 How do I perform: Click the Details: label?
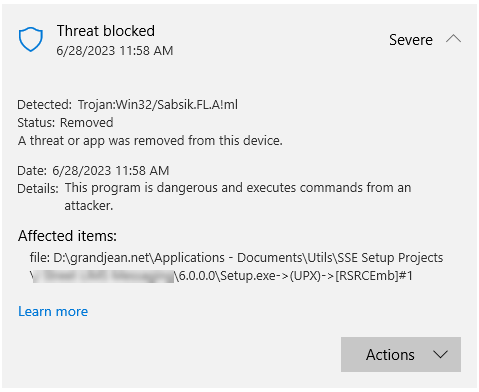tap(38, 189)
